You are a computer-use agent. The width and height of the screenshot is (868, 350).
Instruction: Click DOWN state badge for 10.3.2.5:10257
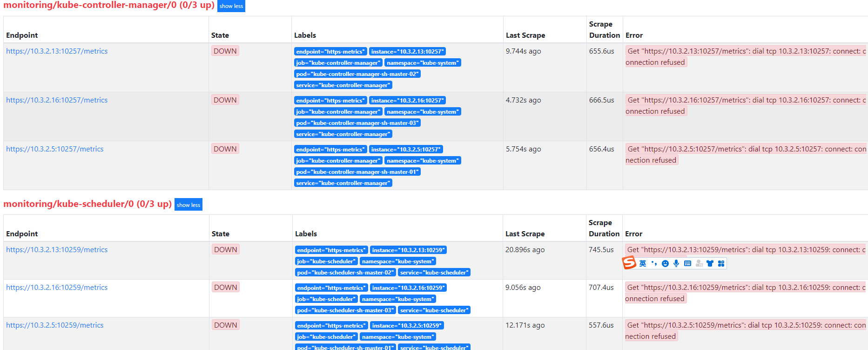coord(225,149)
